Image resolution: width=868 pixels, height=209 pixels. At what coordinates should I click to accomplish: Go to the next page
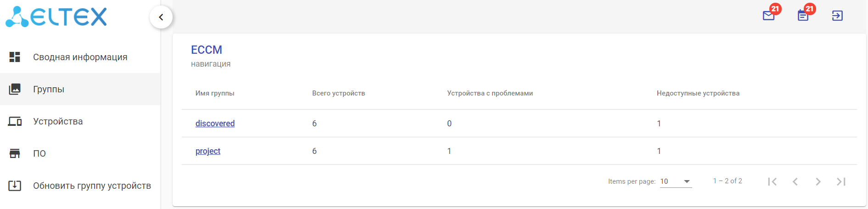point(818,181)
